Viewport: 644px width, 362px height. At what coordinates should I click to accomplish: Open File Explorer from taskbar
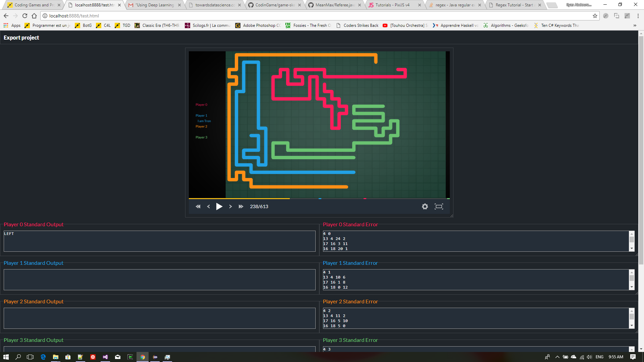point(55,357)
